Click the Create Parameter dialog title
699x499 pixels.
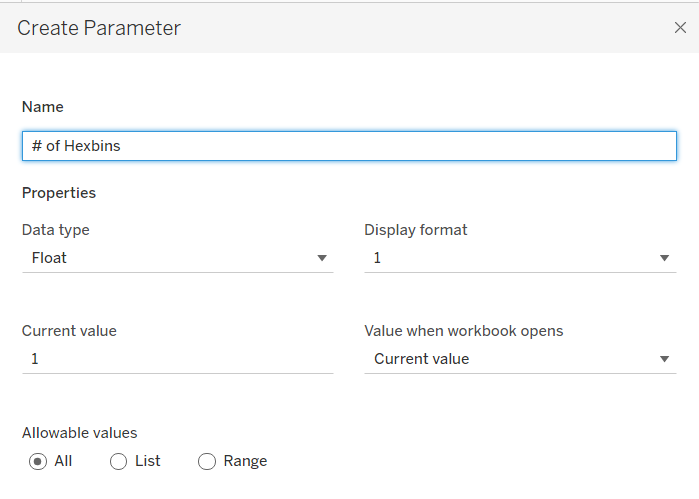click(99, 28)
